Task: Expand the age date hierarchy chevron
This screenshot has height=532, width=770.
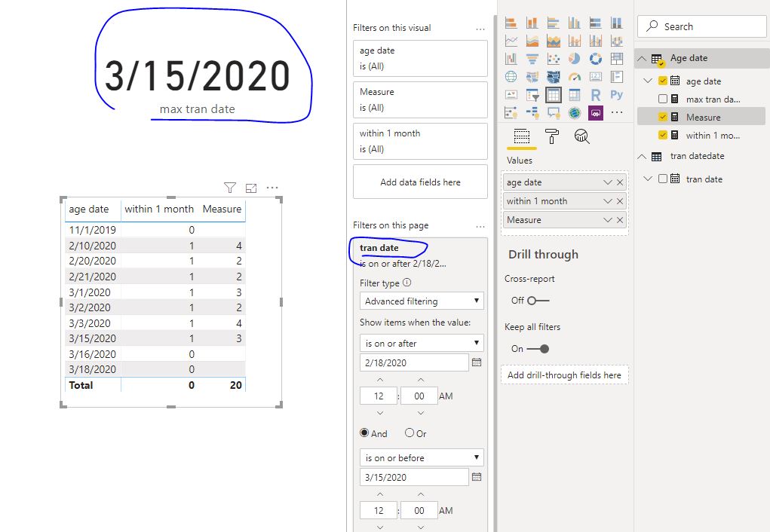Action: click(x=648, y=81)
